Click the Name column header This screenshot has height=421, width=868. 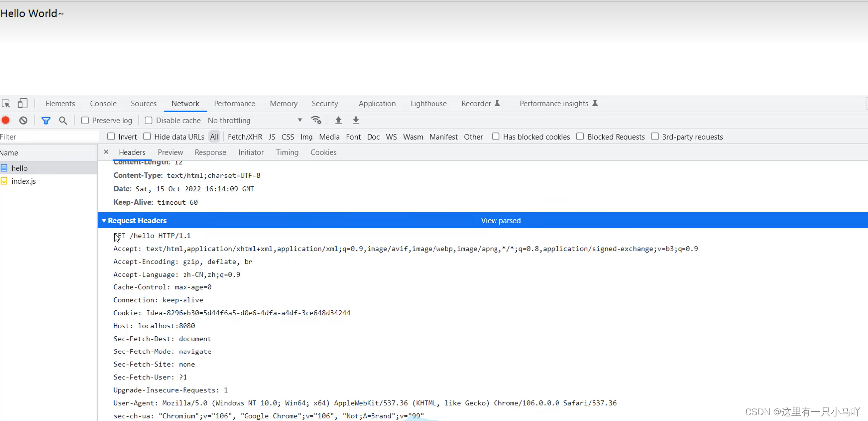click(48, 153)
